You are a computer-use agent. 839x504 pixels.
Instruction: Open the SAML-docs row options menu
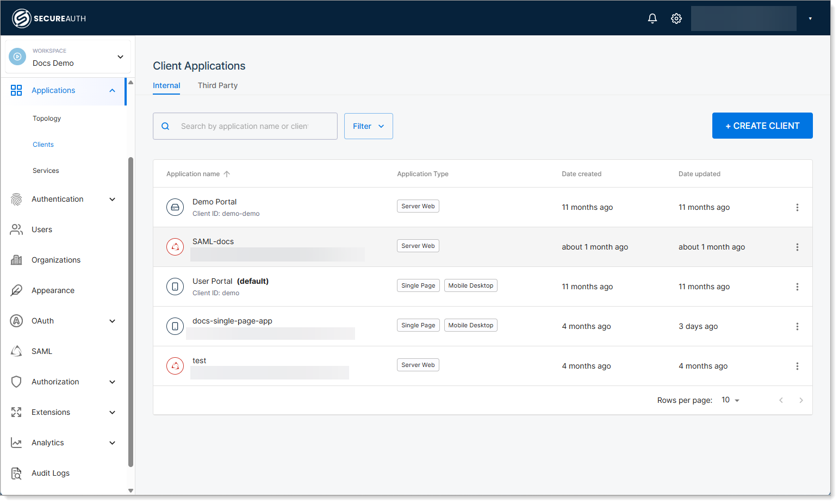tap(797, 247)
